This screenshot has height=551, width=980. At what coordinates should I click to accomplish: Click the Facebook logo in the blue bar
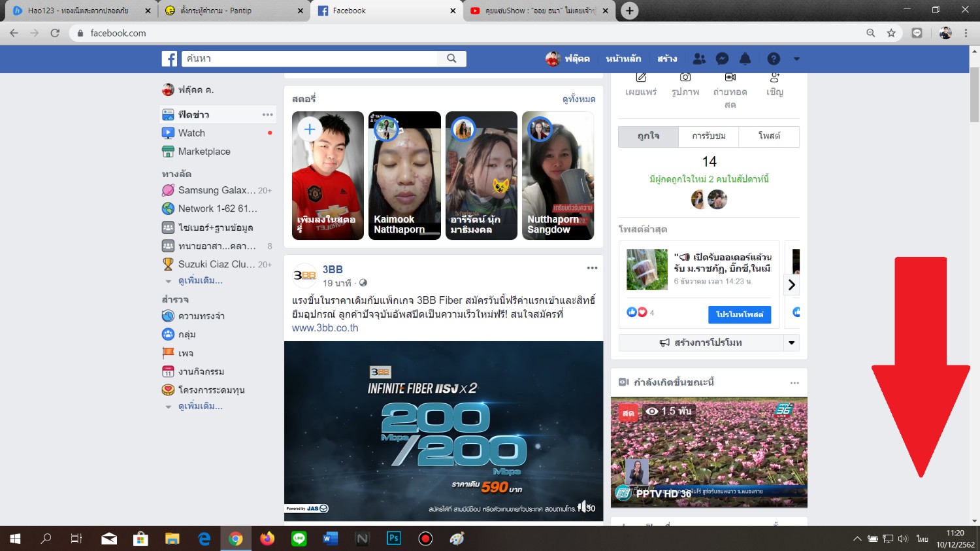coord(169,59)
